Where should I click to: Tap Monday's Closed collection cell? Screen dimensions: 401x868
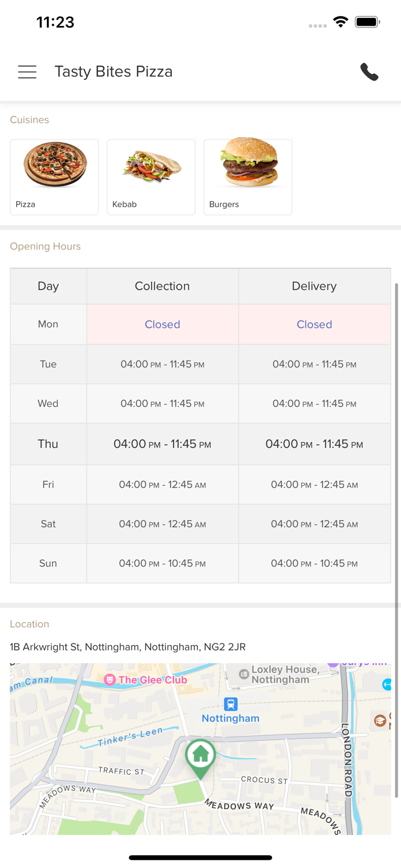click(x=163, y=325)
